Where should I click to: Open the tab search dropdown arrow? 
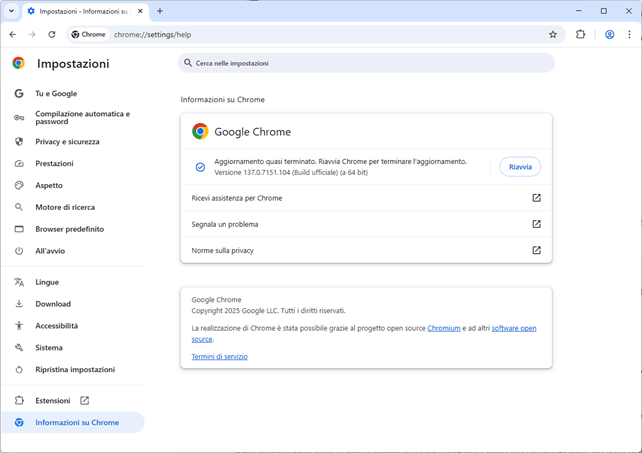click(x=11, y=11)
